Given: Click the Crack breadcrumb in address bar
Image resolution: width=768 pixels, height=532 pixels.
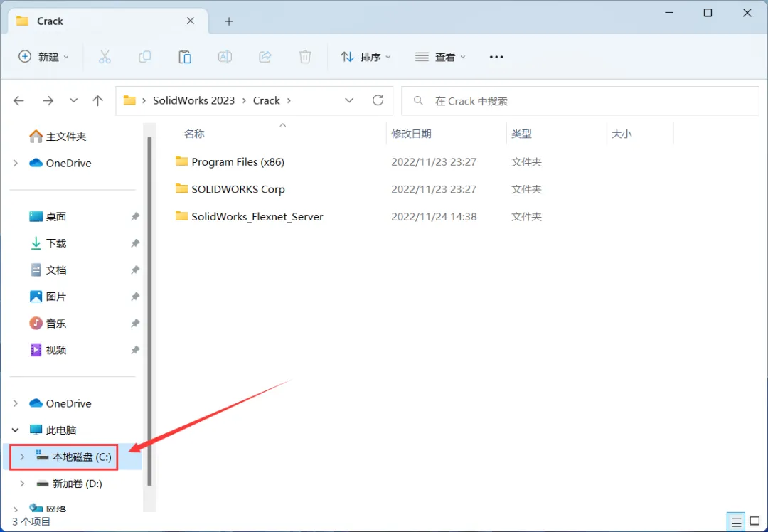Looking at the screenshot, I should 267,100.
